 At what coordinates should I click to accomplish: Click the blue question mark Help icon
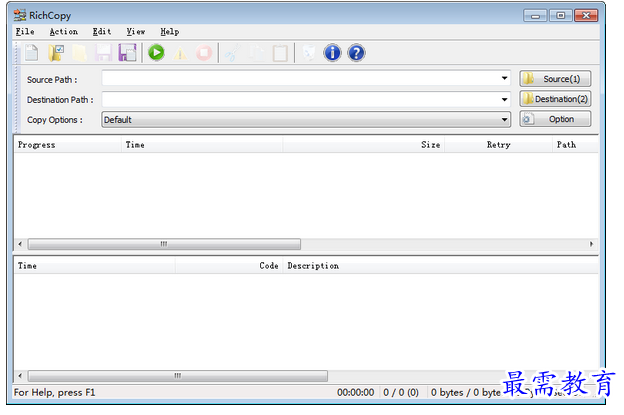click(x=356, y=53)
